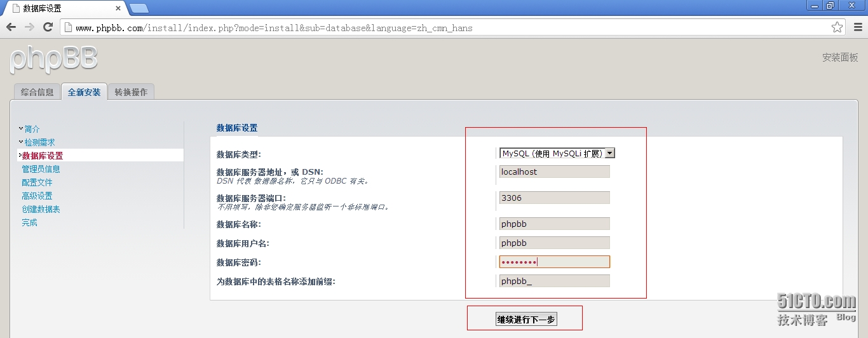This screenshot has width=868, height=338.
Task: Click 配置文件 in the sidebar
Action: coord(37,182)
